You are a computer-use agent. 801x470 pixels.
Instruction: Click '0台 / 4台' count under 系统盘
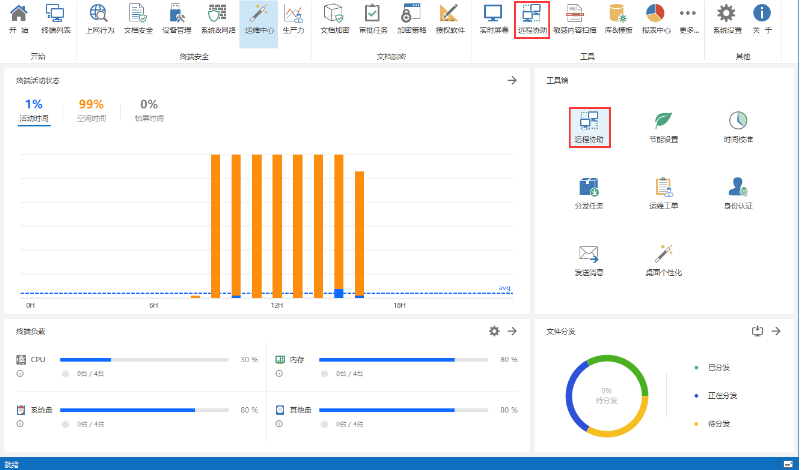(90, 424)
